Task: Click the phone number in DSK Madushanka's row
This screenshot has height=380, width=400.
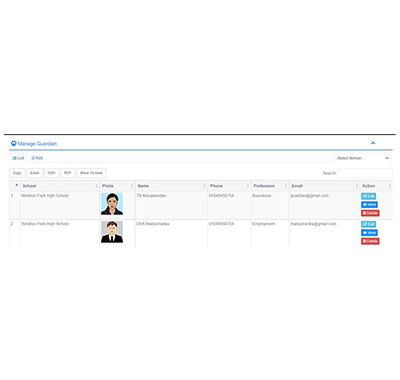Action: coord(221,224)
